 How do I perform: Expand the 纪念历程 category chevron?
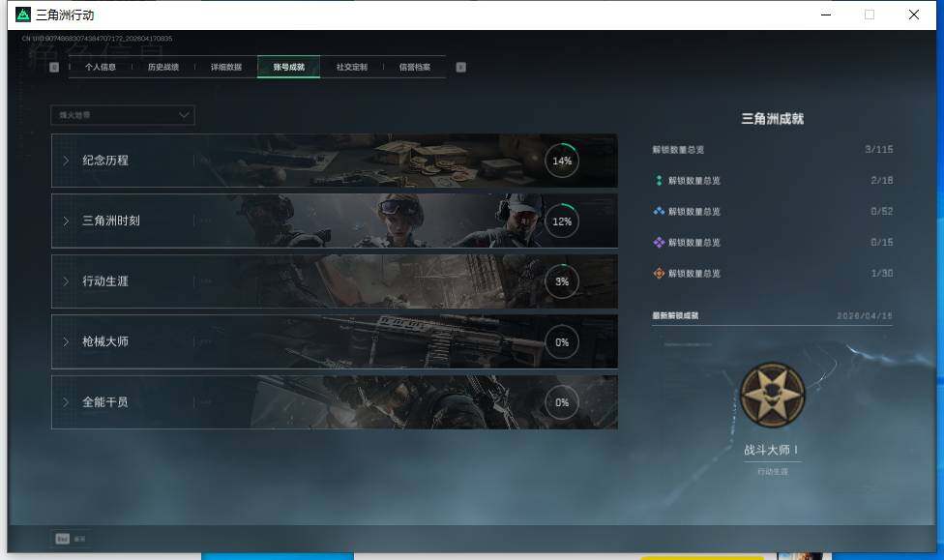[66, 161]
